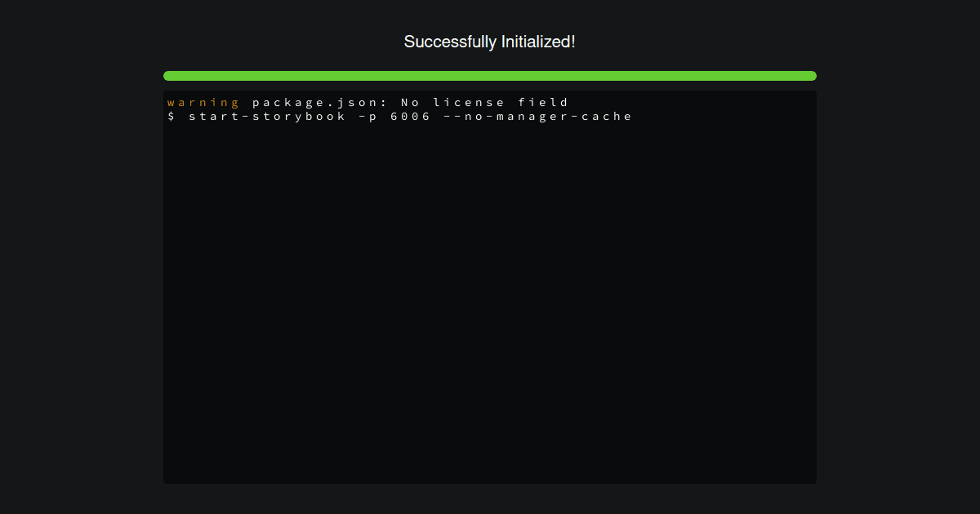Click the left end of progress bar
Screen dimensions: 980x514
pos(169,76)
